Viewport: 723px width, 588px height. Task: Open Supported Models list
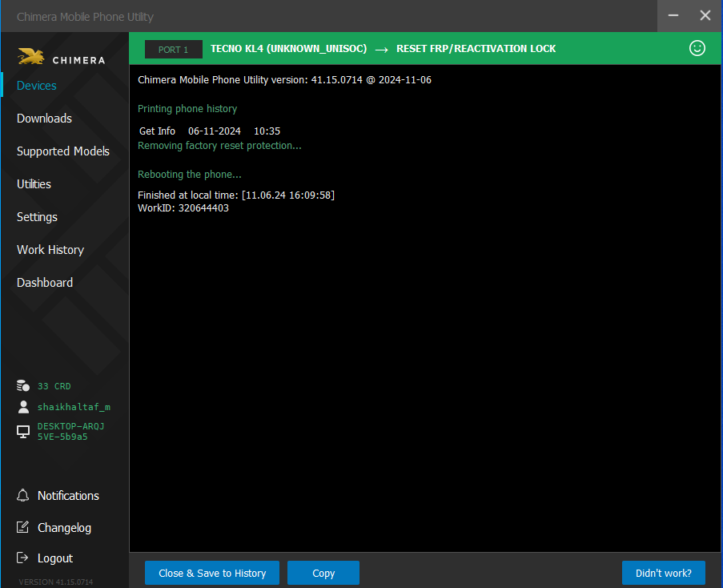click(63, 151)
